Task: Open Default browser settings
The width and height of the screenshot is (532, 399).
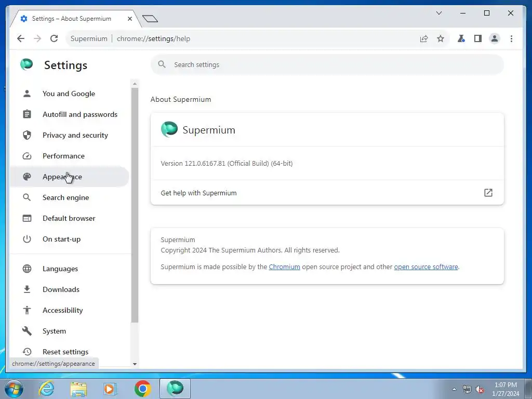Action: tap(69, 218)
